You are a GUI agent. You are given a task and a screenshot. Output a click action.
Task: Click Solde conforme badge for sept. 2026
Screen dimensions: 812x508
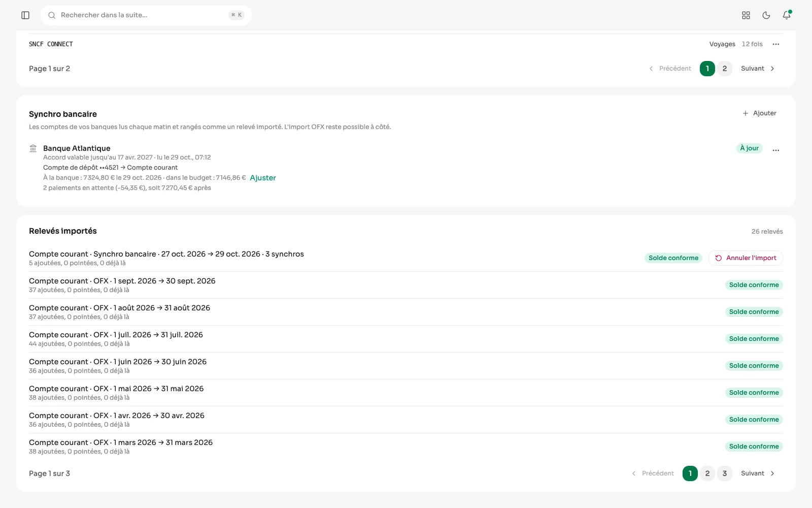click(x=754, y=285)
